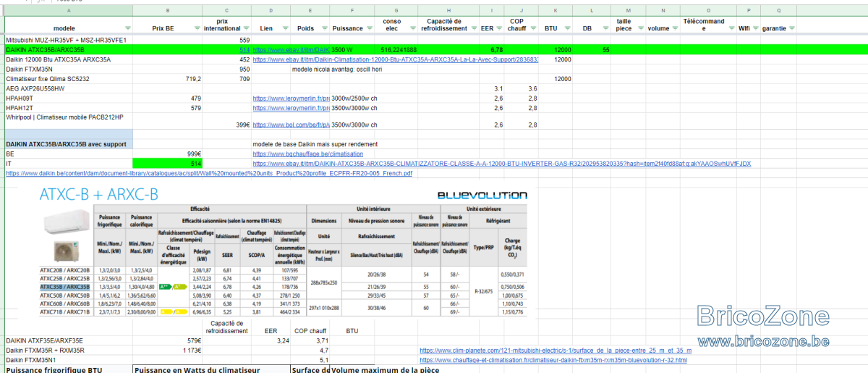The height and width of the screenshot is (373, 868).
Task: Open the bgchauffage.be climatisation link
Action: 307,154
